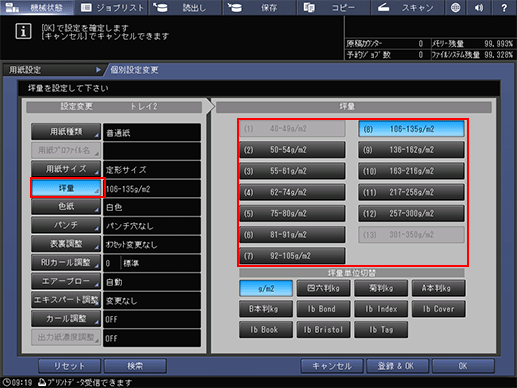Select weight (12) 257-300g/m2

click(411, 214)
